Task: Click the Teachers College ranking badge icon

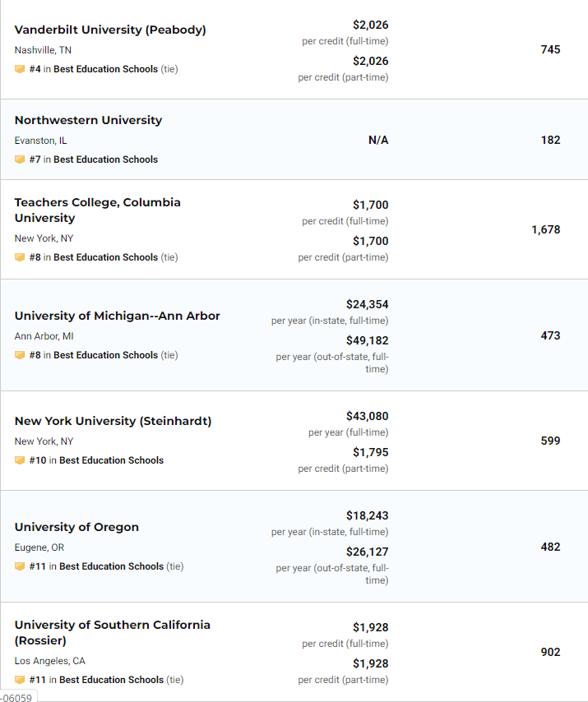Action: (20, 257)
